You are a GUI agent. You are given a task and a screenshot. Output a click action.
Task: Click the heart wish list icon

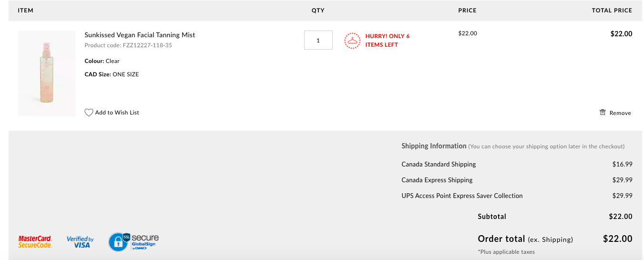pyautogui.click(x=89, y=113)
